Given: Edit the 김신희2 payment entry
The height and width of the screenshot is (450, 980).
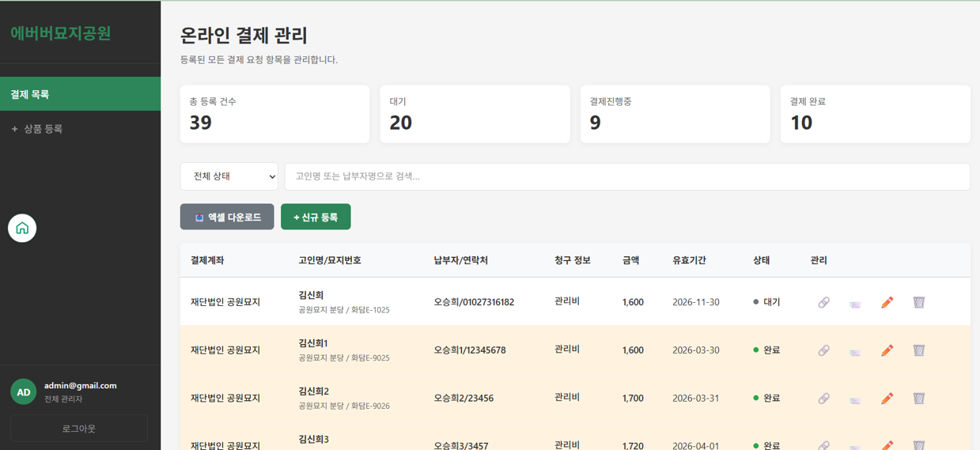Looking at the screenshot, I should [x=887, y=399].
